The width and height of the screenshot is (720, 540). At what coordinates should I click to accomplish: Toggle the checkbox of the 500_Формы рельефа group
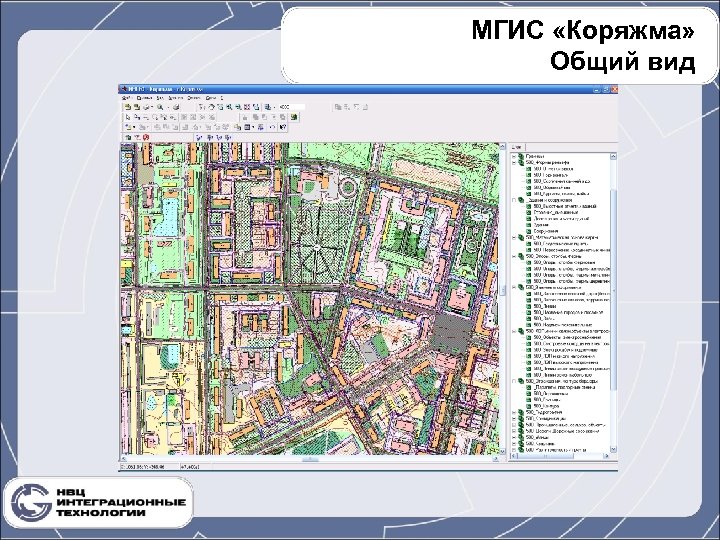point(514,163)
